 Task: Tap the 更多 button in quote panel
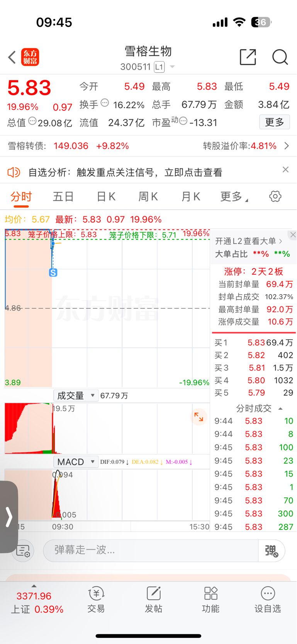point(275,122)
